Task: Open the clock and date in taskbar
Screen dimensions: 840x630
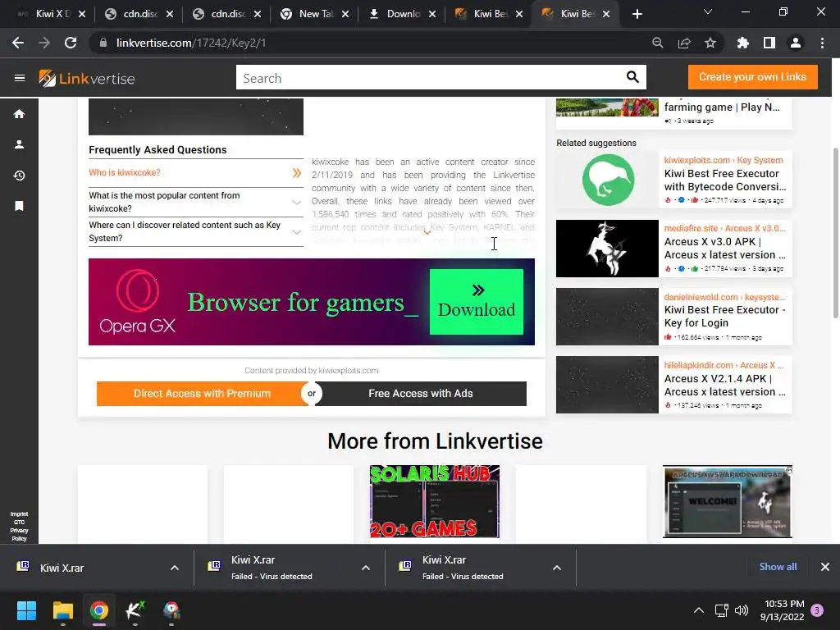Action: tap(782, 610)
